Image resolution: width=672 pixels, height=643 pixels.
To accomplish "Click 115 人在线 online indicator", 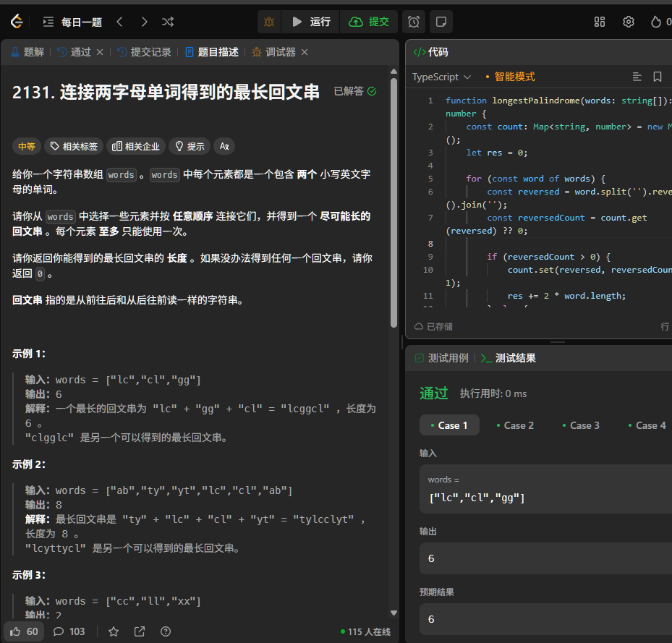I will click(x=365, y=632).
